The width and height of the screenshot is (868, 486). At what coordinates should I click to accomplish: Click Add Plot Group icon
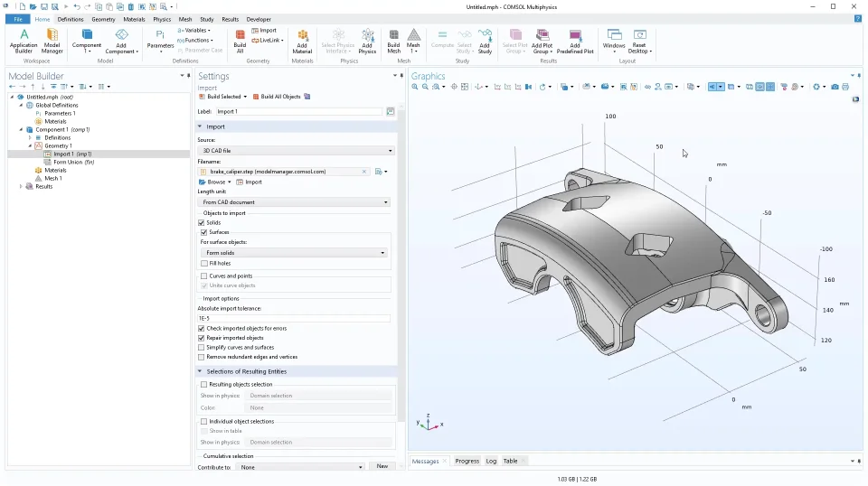[x=542, y=36]
